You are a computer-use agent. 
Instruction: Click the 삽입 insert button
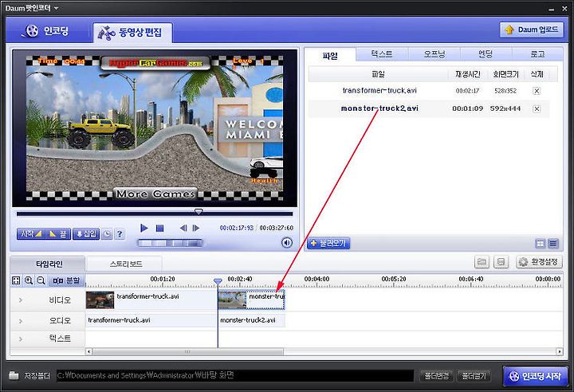click(x=86, y=234)
